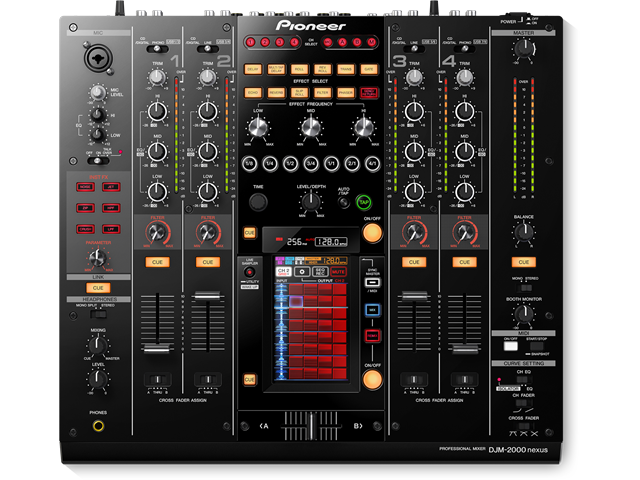
Task: Toggle the beat effect ON/OFF button
Action: click(x=372, y=233)
